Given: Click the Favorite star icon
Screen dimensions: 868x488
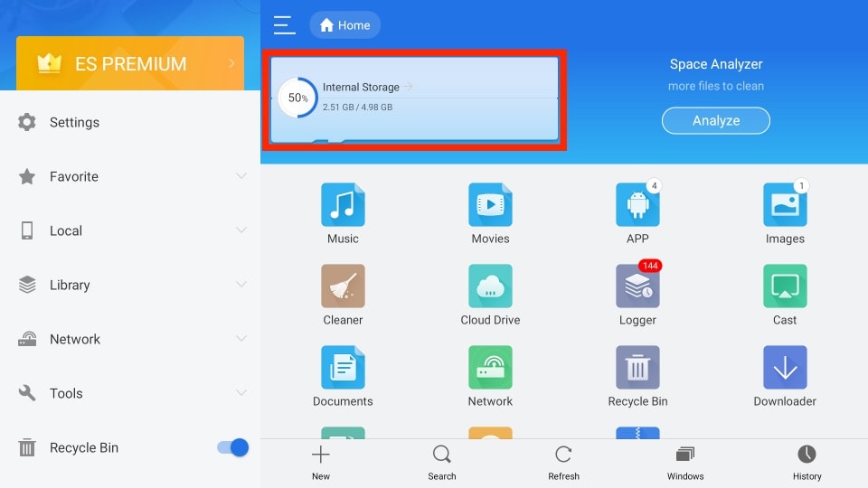Looking at the screenshot, I should coord(26,176).
